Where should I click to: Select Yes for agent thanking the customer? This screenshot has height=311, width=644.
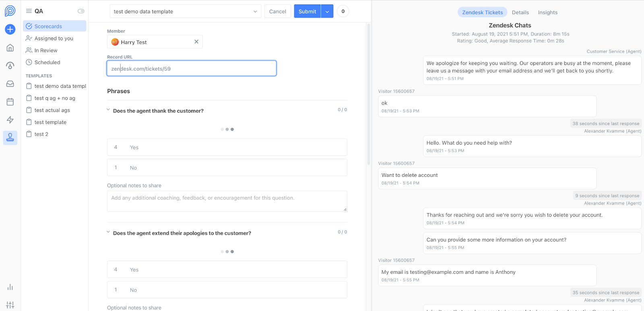[227, 147]
